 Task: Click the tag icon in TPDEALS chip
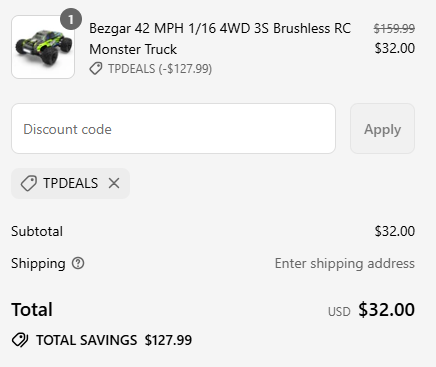(x=29, y=183)
